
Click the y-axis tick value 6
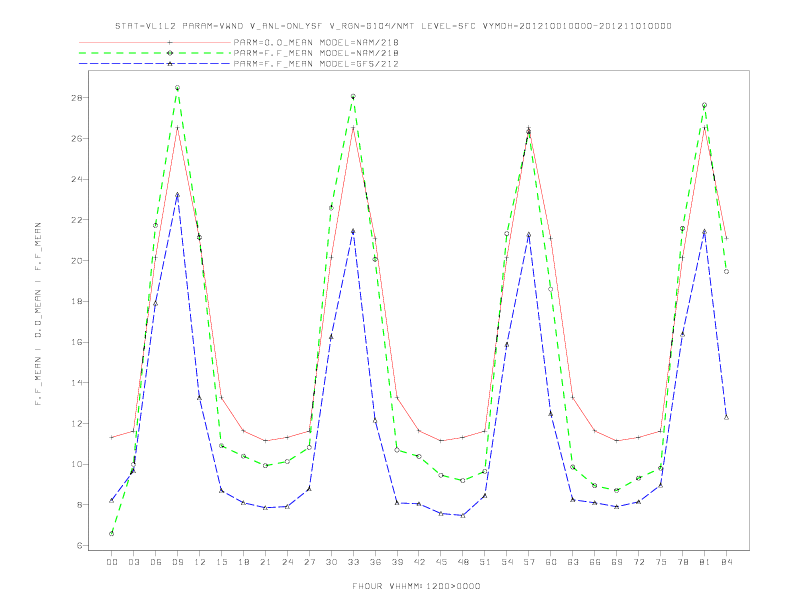point(79,546)
